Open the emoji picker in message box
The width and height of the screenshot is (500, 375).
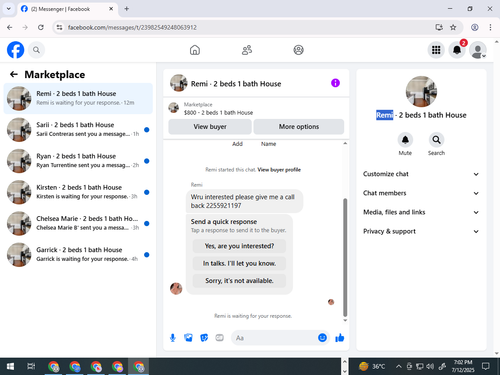(322, 338)
